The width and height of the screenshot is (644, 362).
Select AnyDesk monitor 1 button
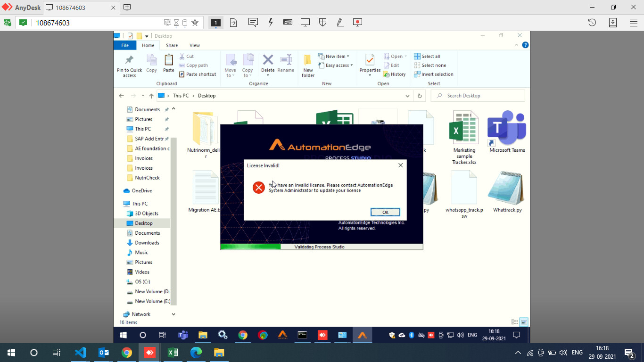(216, 22)
